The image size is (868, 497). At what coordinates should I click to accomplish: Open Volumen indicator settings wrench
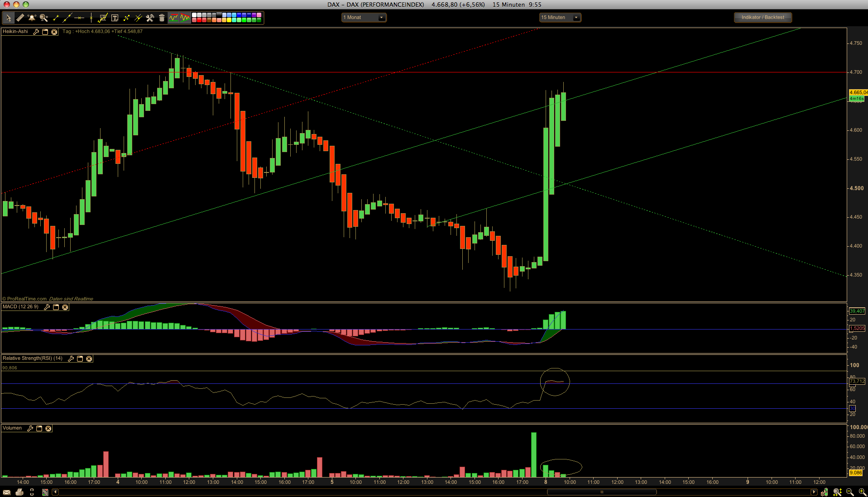30,428
